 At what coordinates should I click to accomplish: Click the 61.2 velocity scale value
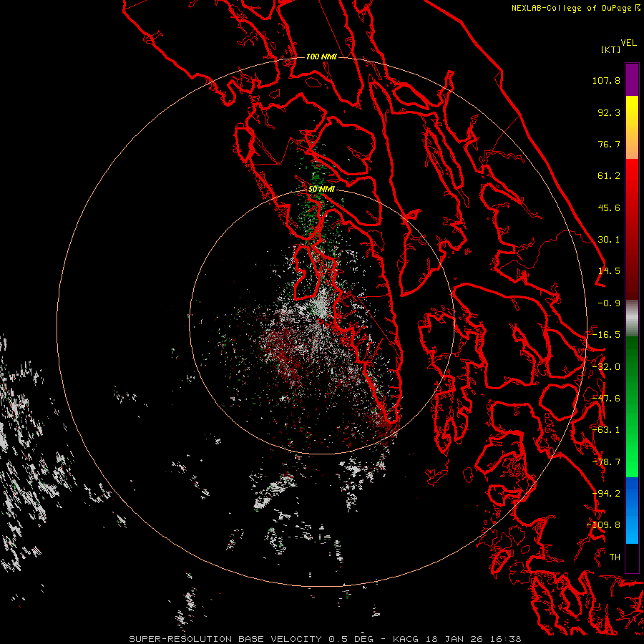(x=609, y=176)
